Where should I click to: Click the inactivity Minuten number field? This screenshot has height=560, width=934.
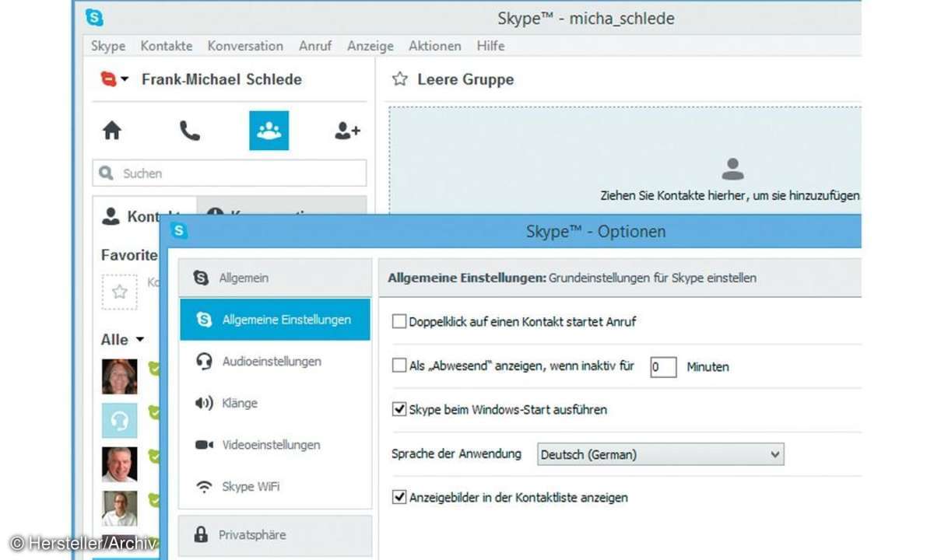(663, 366)
